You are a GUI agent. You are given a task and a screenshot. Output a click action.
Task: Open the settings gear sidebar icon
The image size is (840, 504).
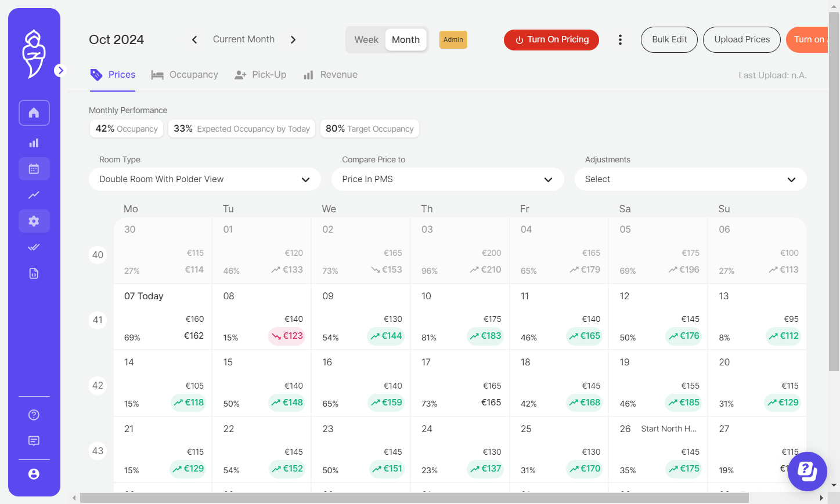click(34, 221)
